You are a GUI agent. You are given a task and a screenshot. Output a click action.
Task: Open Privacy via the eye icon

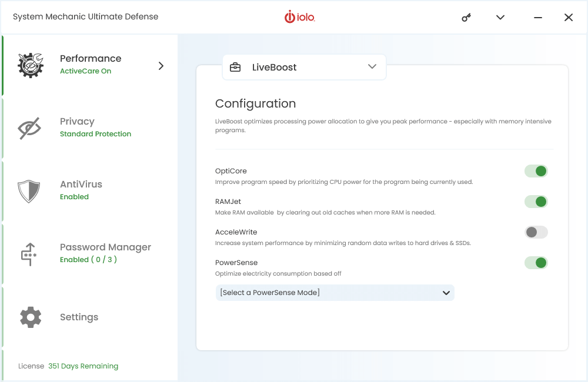(30, 128)
